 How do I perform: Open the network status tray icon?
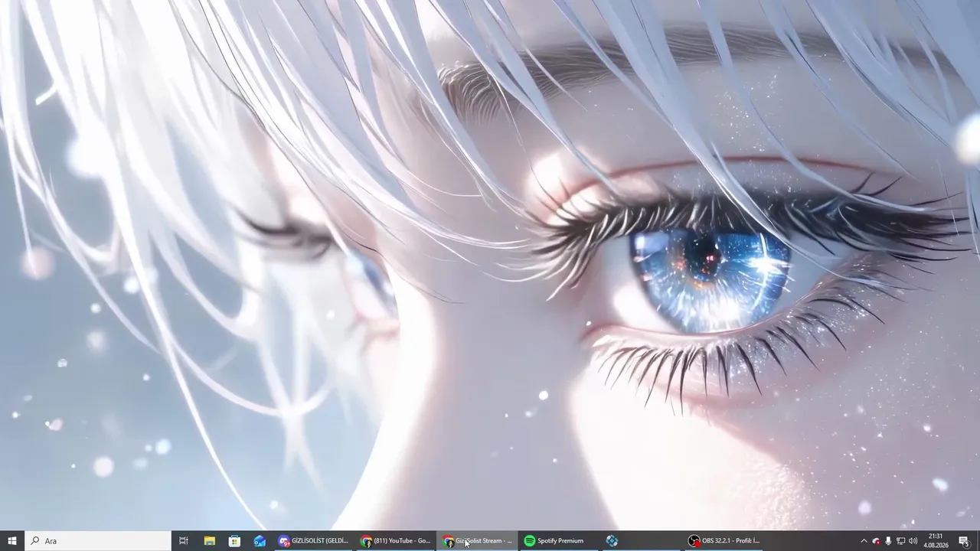tap(900, 541)
